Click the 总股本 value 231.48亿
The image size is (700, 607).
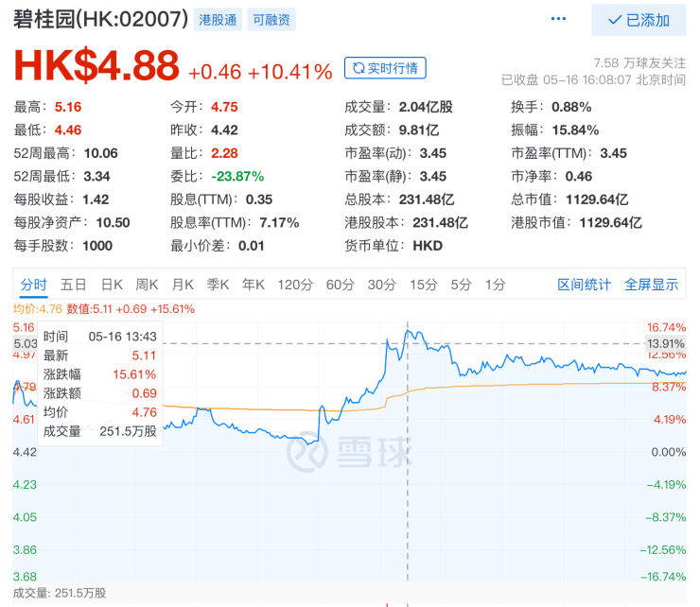tap(427, 199)
